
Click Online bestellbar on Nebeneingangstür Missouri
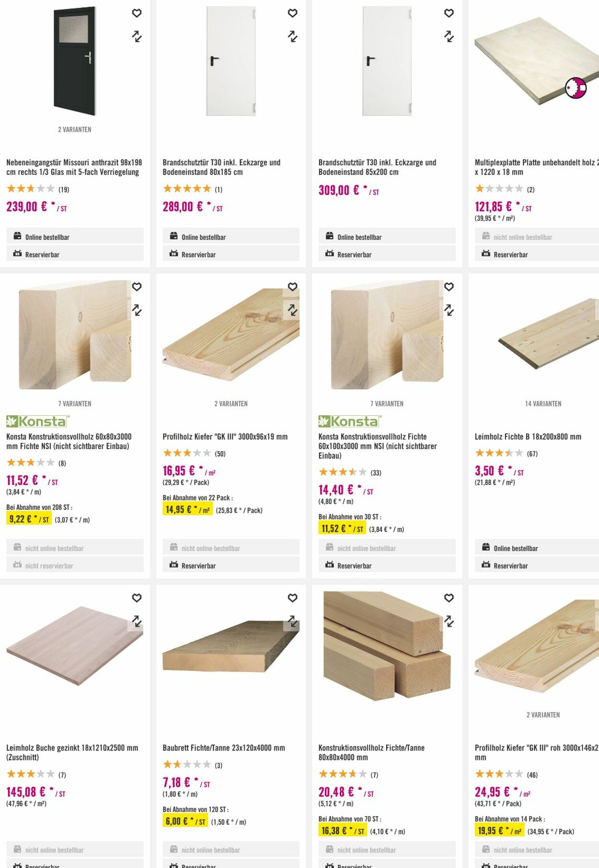coord(47,237)
